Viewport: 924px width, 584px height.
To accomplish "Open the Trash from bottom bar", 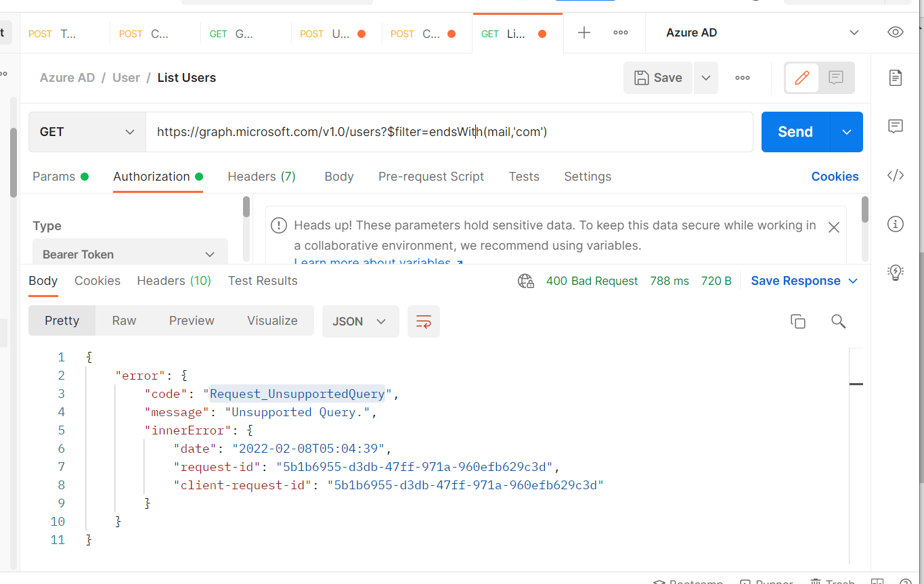I will [x=833, y=580].
